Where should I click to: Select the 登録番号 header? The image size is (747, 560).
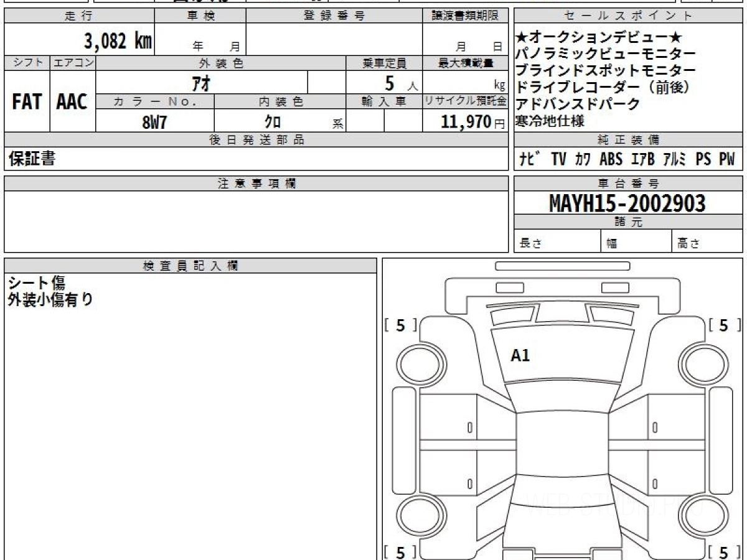click(x=334, y=16)
